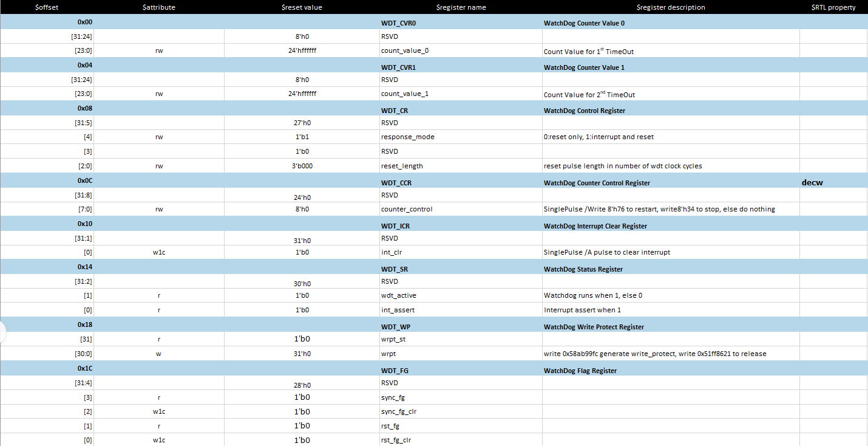This screenshot has height=446, width=868.
Task: Select the decw RTL property cell
Action: (x=812, y=182)
